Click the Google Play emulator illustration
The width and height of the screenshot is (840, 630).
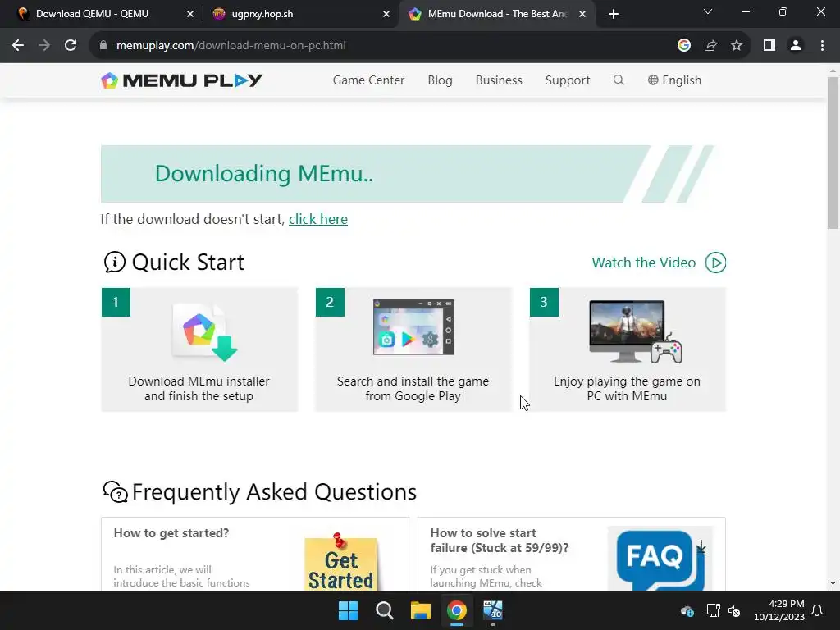413,326
